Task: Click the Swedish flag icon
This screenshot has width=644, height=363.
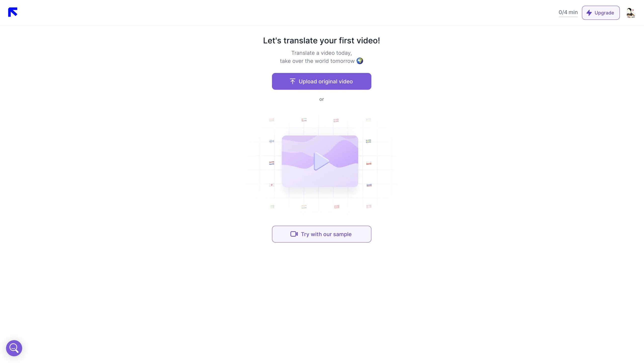Action: coord(368,141)
